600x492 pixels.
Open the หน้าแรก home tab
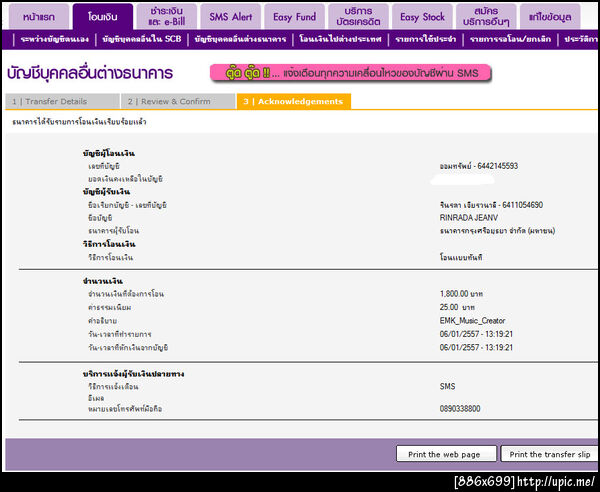[39, 17]
